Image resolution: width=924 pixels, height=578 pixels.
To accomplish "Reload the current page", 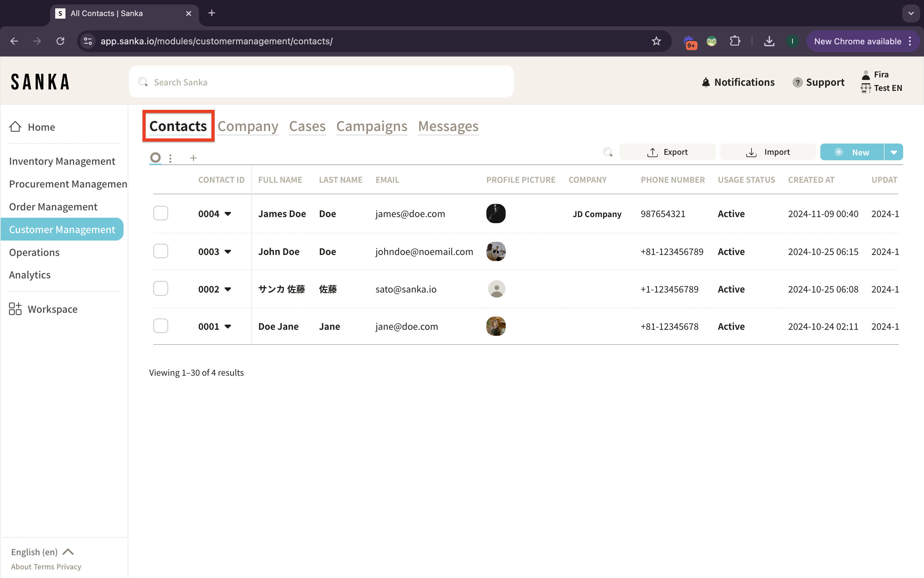I will coord(60,41).
